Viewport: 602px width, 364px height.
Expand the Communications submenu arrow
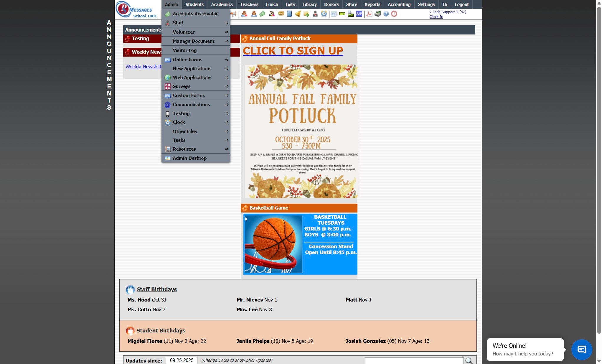[226, 105]
